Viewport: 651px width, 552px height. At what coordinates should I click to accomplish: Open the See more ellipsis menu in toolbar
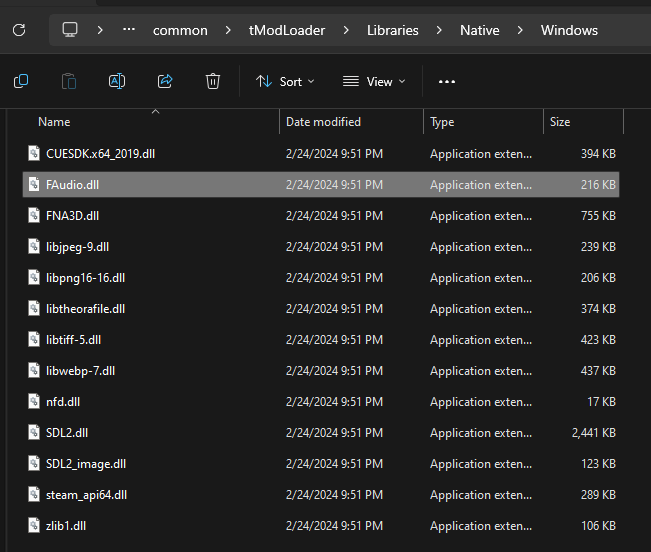tap(447, 82)
